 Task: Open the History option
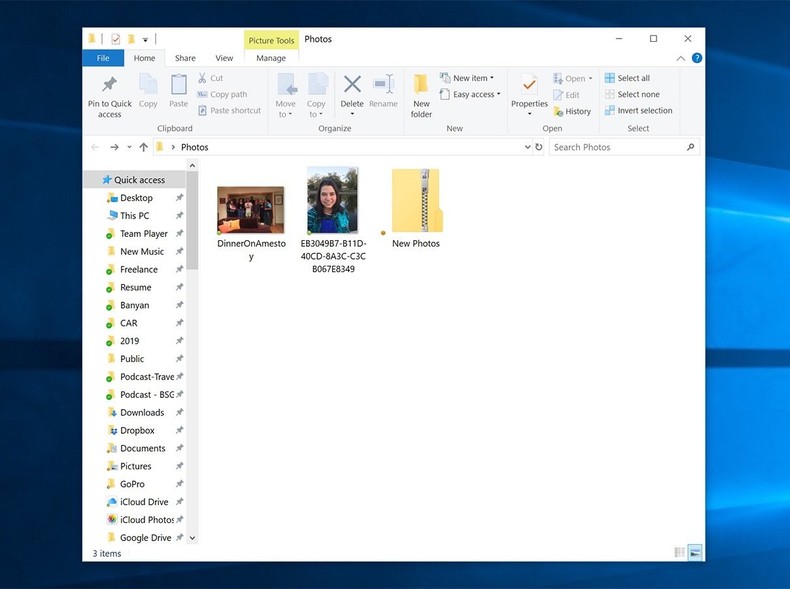(572, 111)
